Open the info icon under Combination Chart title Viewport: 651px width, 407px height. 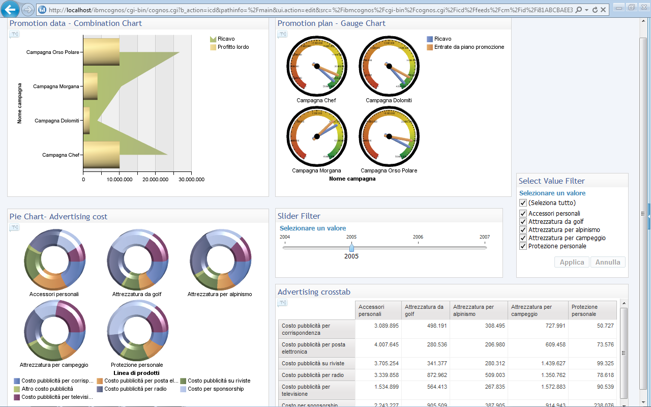click(x=15, y=35)
